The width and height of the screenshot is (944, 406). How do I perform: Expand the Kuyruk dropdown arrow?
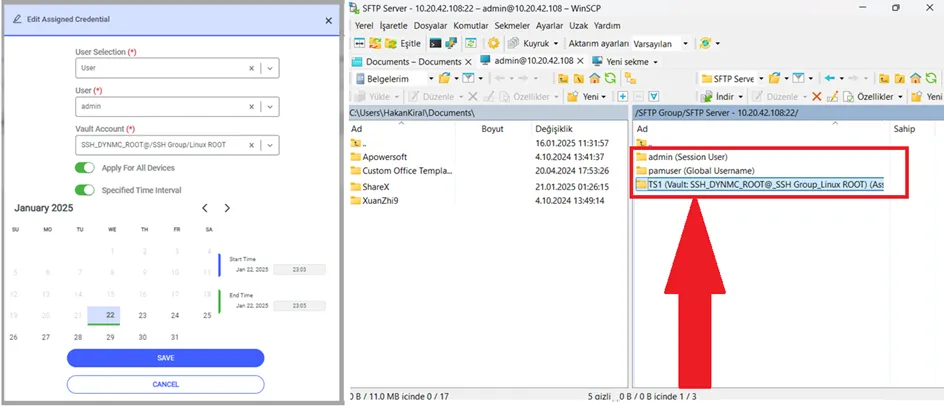point(556,43)
